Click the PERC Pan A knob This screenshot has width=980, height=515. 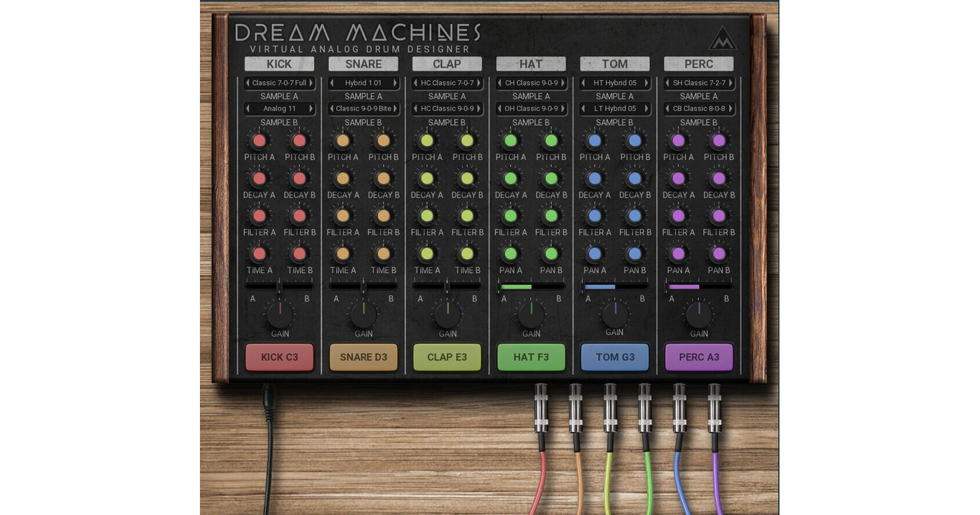[678, 253]
